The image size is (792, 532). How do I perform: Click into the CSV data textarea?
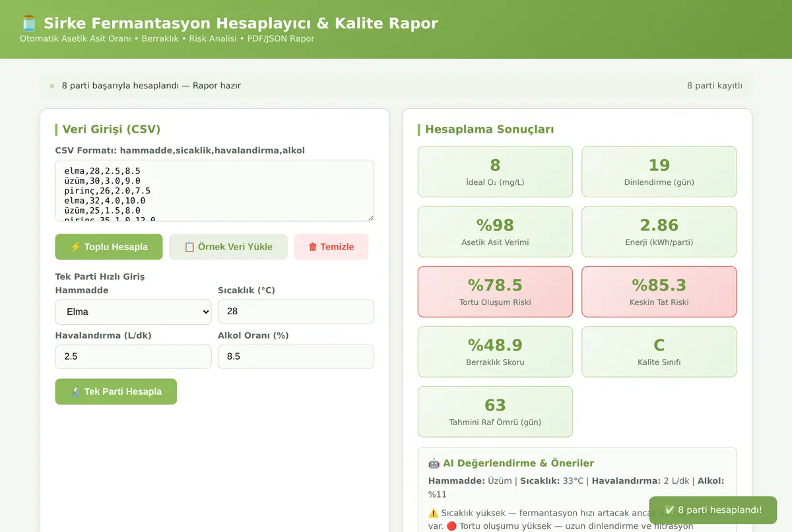[x=214, y=190]
